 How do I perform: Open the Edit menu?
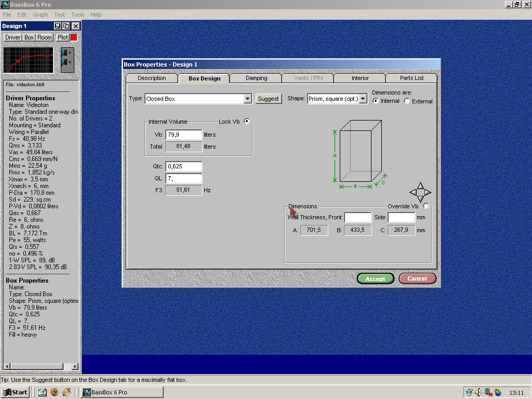point(22,15)
